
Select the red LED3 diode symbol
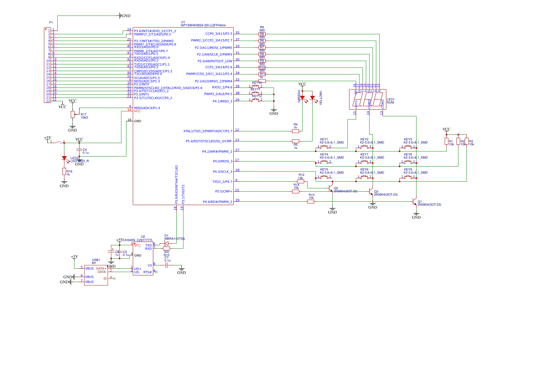(x=64, y=158)
